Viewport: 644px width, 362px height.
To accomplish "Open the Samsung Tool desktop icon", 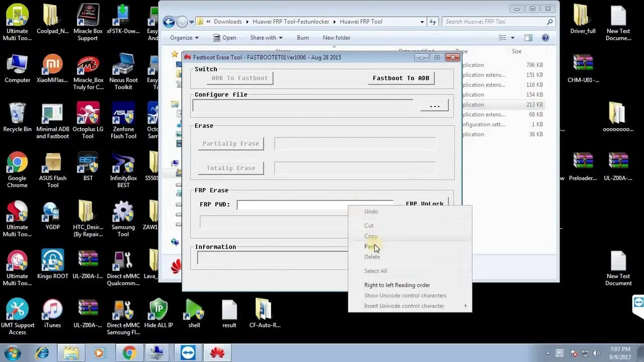I will 123,219.
